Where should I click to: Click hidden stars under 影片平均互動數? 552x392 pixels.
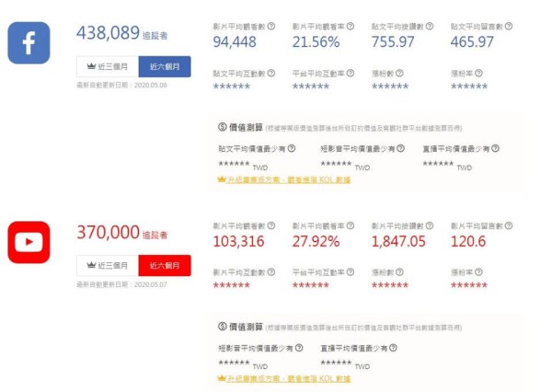pyautogui.click(x=232, y=285)
